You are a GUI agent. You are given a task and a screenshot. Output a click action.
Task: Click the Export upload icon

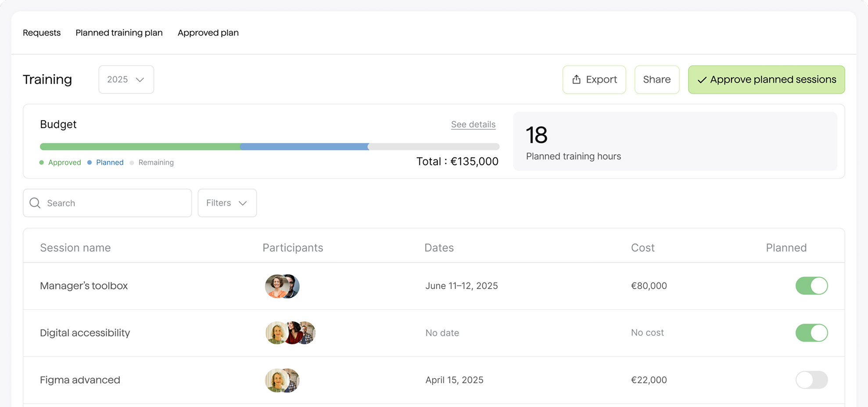coord(577,79)
